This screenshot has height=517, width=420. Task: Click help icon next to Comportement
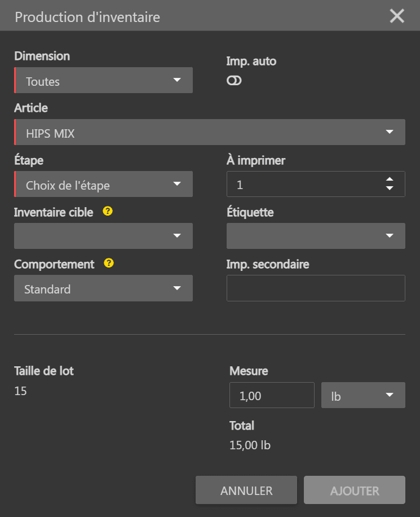(109, 264)
